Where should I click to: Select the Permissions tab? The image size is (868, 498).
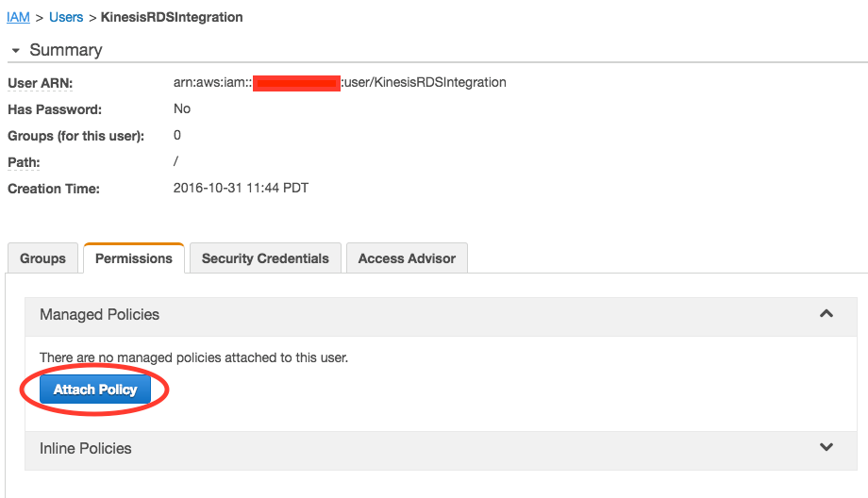coord(134,258)
